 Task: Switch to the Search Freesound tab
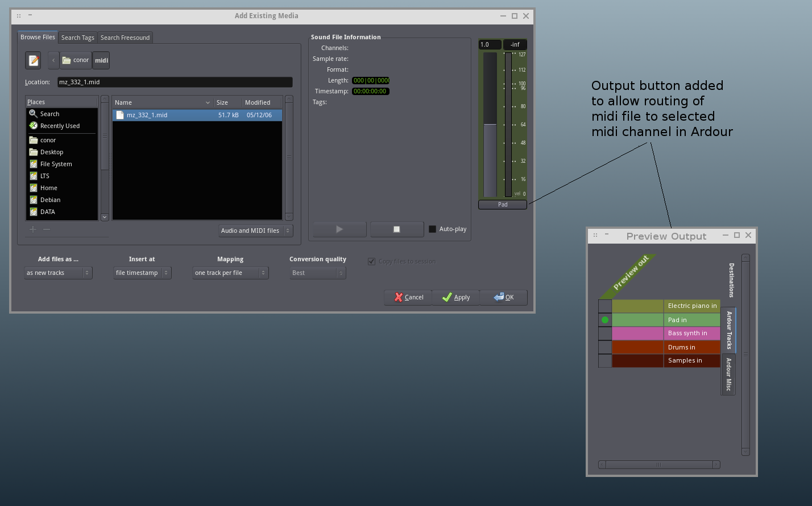tap(125, 38)
